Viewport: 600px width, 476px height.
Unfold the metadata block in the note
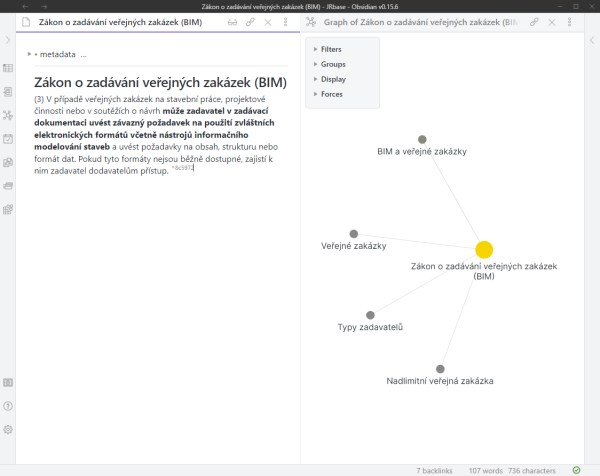pyautogui.click(x=35, y=54)
